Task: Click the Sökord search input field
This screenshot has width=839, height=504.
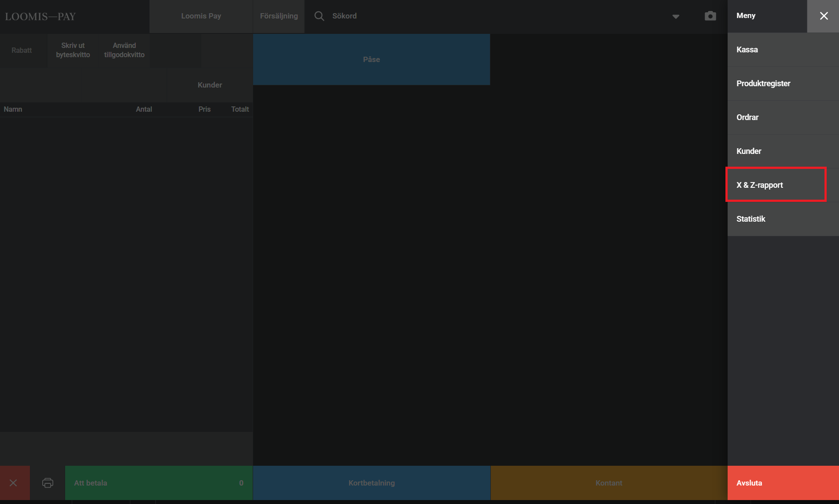Action: pyautogui.click(x=484, y=16)
